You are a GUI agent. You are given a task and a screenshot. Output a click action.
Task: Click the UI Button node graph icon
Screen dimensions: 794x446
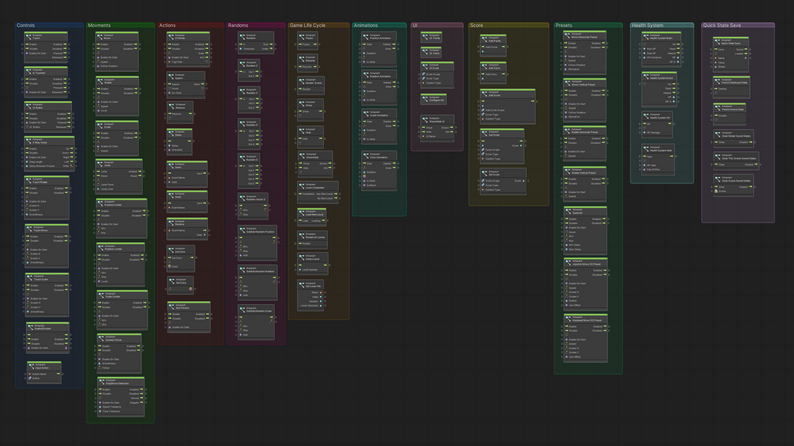pyautogui.click(x=28, y=107)
